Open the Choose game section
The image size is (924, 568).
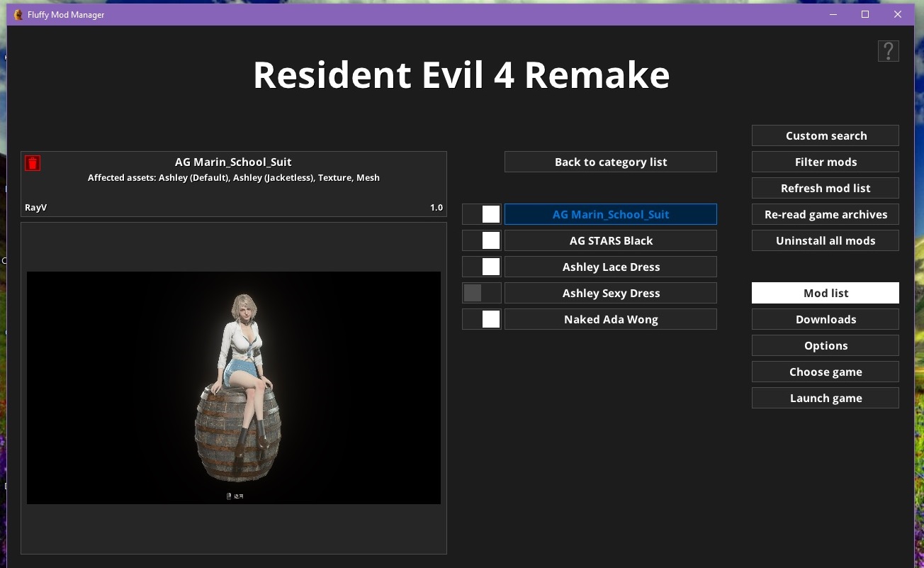826,372
